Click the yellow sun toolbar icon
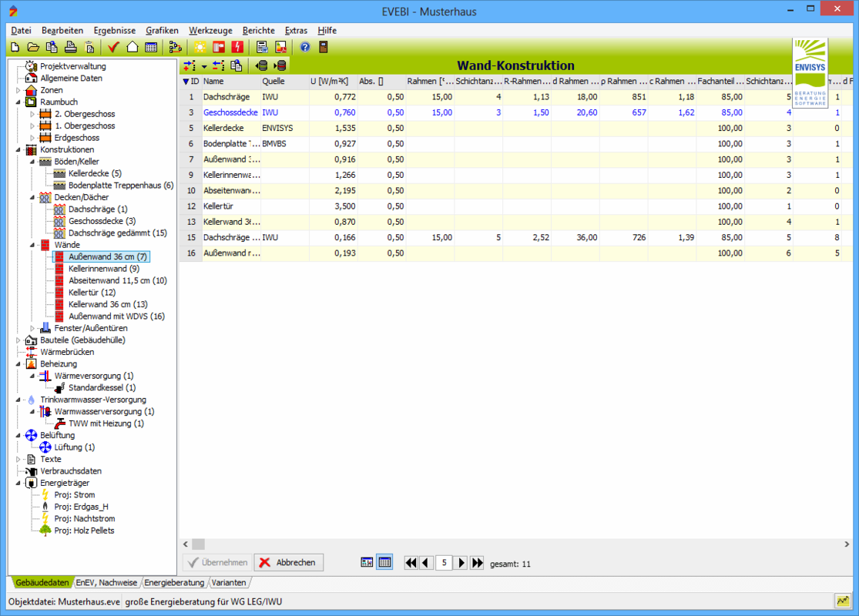859x616 pixels. (200, 47)
